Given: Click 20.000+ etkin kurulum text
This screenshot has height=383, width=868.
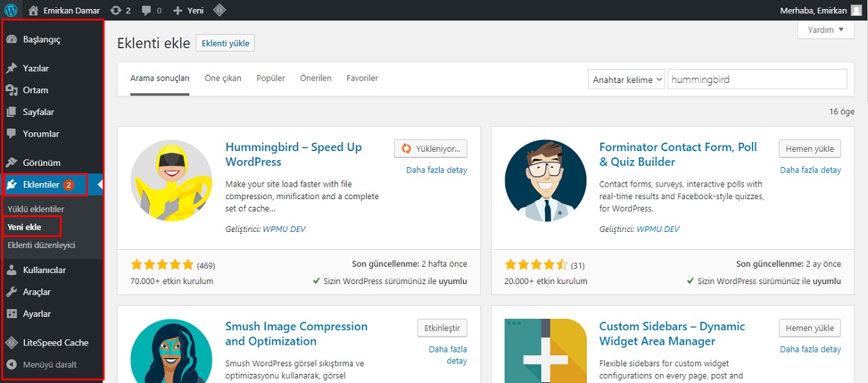Looking at the screenshot, I should click(x=546, y=281).
